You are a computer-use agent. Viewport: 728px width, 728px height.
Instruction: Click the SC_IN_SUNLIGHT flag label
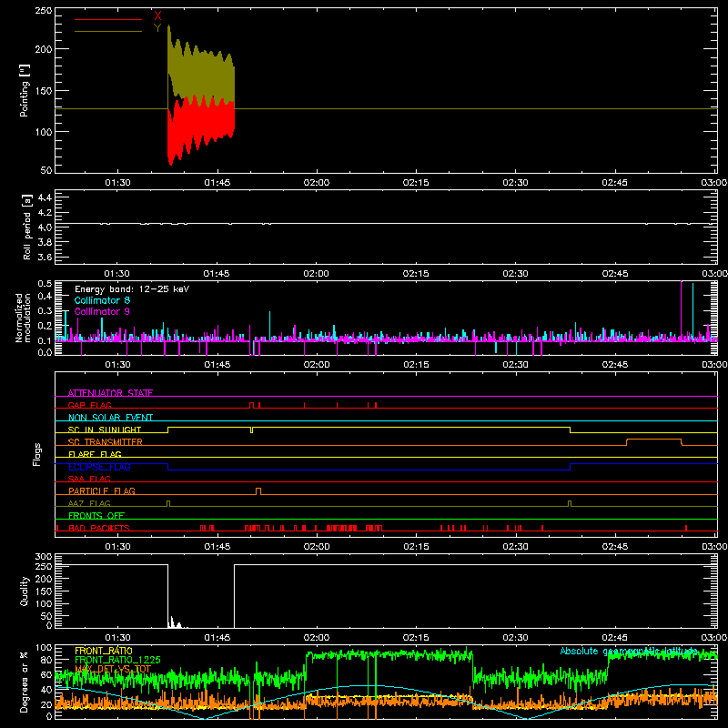(x=105, y=430)
